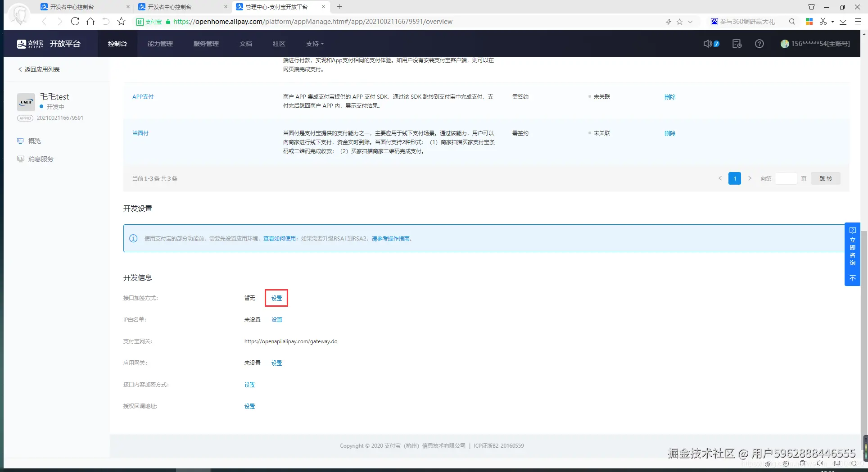
Task: Go back using the browser back arrow
Action: coord(44,22)
